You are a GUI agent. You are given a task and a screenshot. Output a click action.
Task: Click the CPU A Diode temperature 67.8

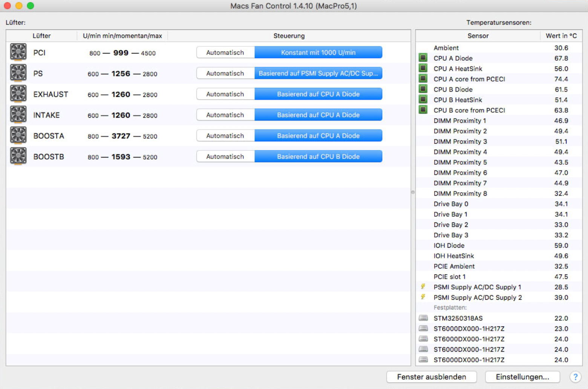561,58
